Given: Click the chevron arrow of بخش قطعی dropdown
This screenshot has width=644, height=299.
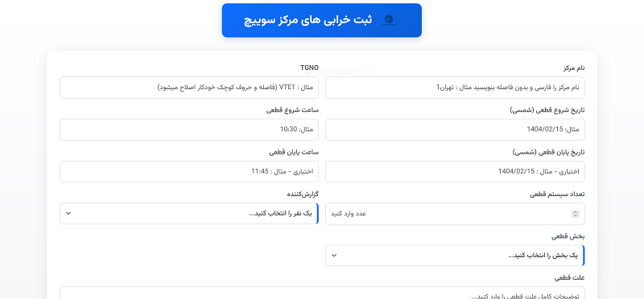Looking at the screenshot, I should (x=334, y=256).
